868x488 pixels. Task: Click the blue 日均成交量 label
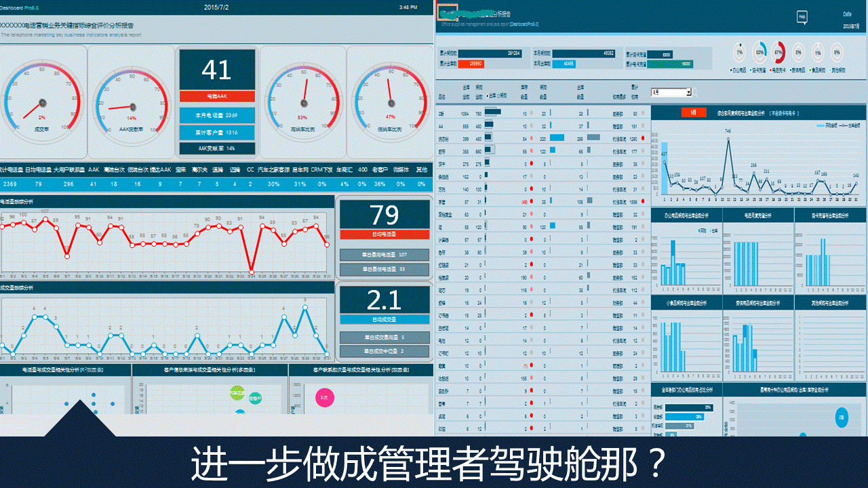pyautogui.click(x=384, y=319)
